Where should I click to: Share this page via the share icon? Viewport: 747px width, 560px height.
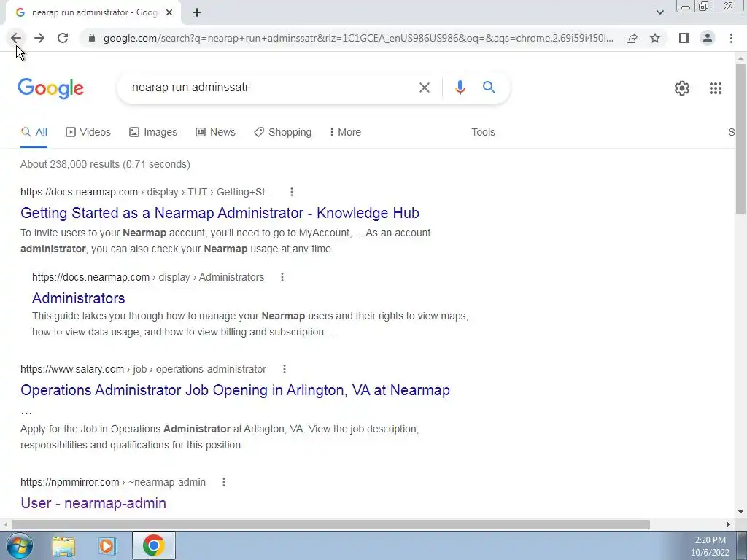632,38
